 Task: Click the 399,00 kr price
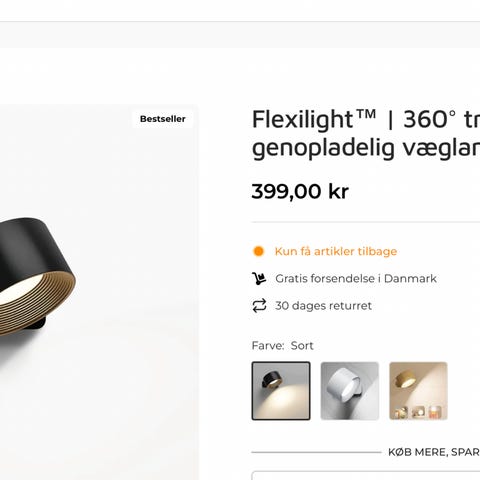pos(300,191)
